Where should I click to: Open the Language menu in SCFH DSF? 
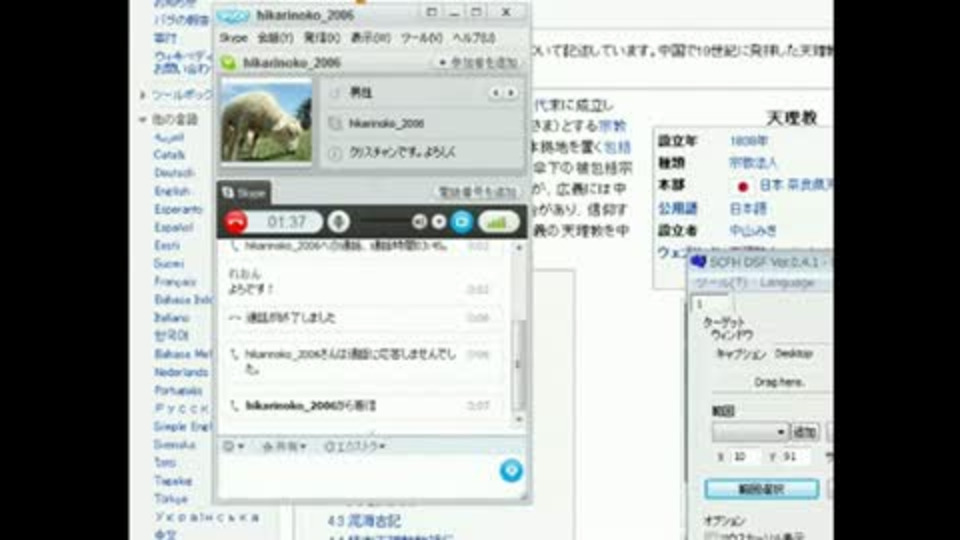[x=787, y=283]
